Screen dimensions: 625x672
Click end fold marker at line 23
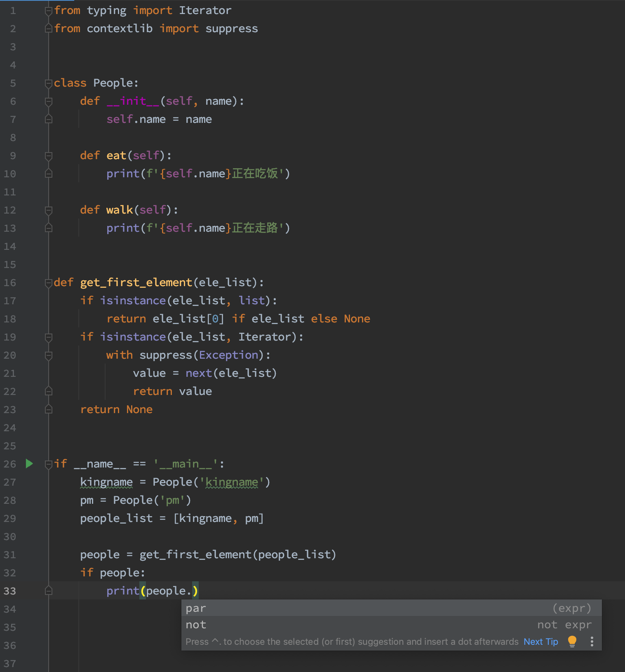point(48,409)
